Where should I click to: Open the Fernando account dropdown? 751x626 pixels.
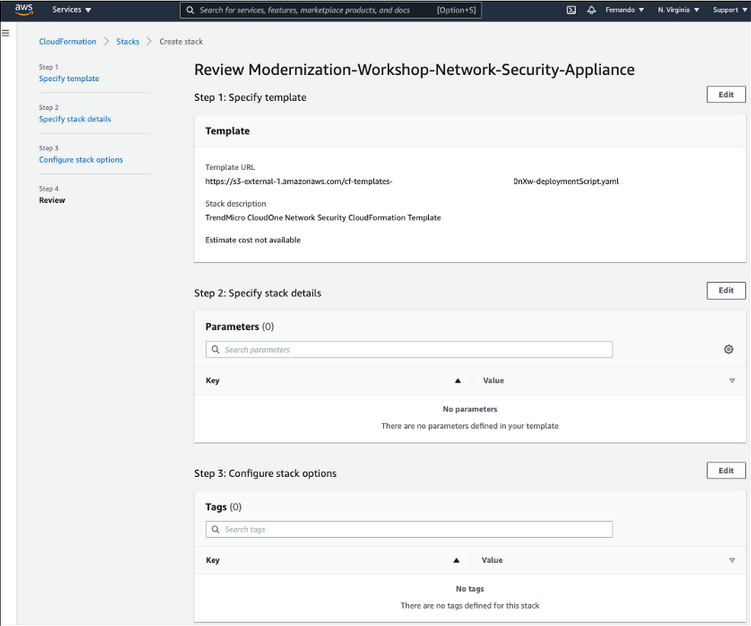coord(624,10)
